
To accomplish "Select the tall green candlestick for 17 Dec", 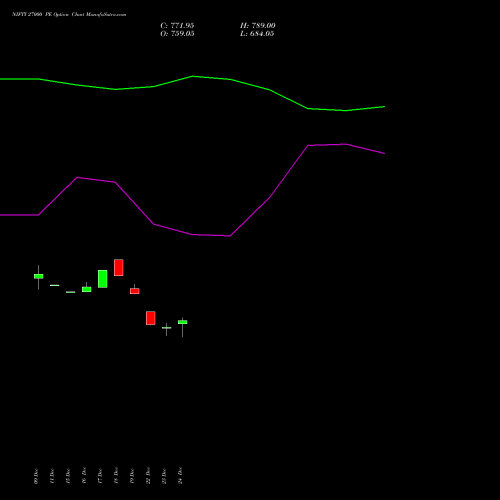I will (102, 279).
